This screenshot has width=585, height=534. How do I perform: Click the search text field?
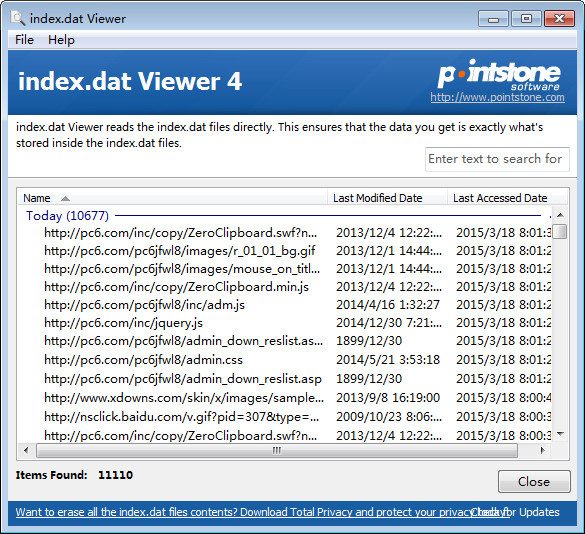pos(497,159)
